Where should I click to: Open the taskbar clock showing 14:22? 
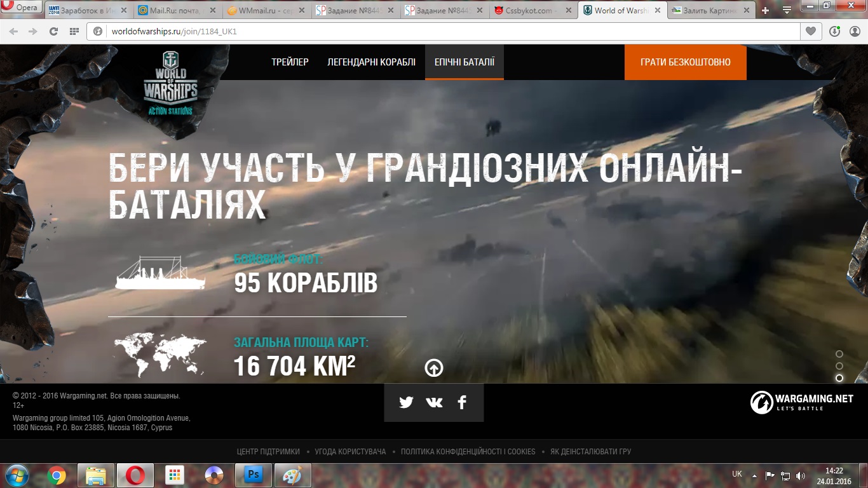pos(834,476)
